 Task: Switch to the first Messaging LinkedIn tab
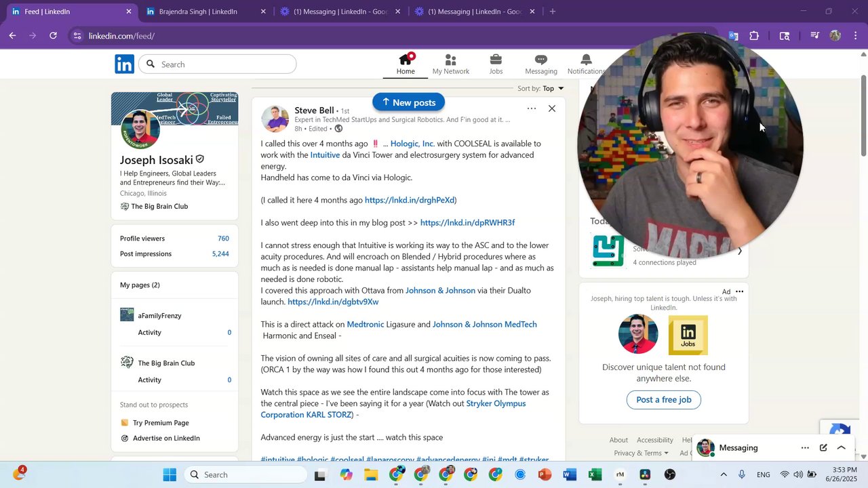[x=339, y=12]
